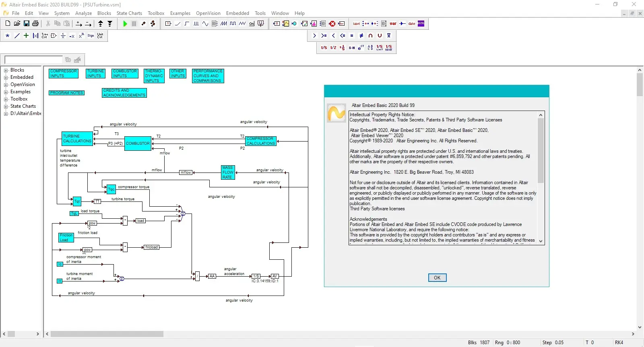
Task: Insert a ramp signal block
Action: [x=178, y=24]
